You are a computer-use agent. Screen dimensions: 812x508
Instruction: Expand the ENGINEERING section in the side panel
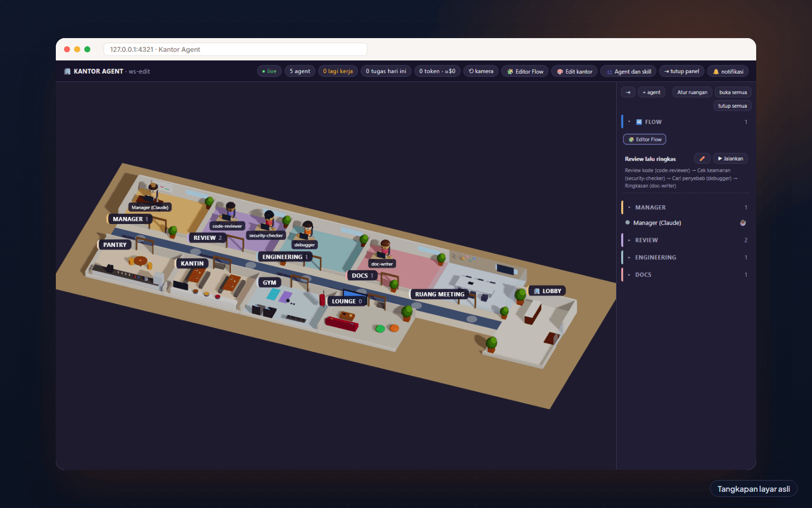(x=685, y=257)
